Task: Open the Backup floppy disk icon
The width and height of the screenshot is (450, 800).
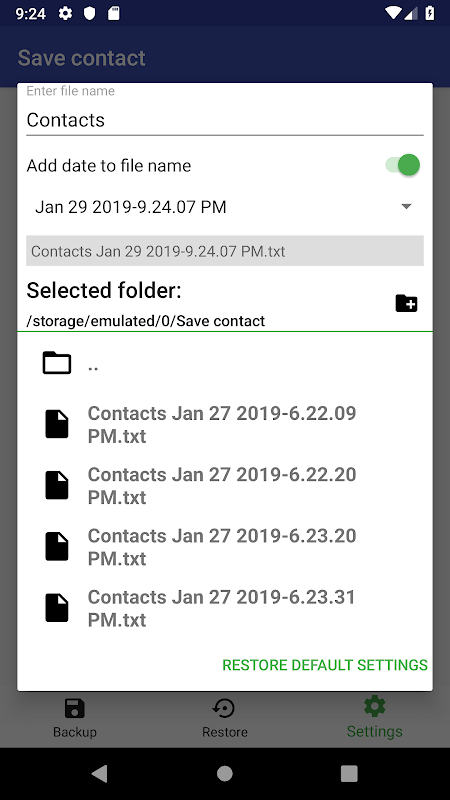Action: (x=74, y=709)
